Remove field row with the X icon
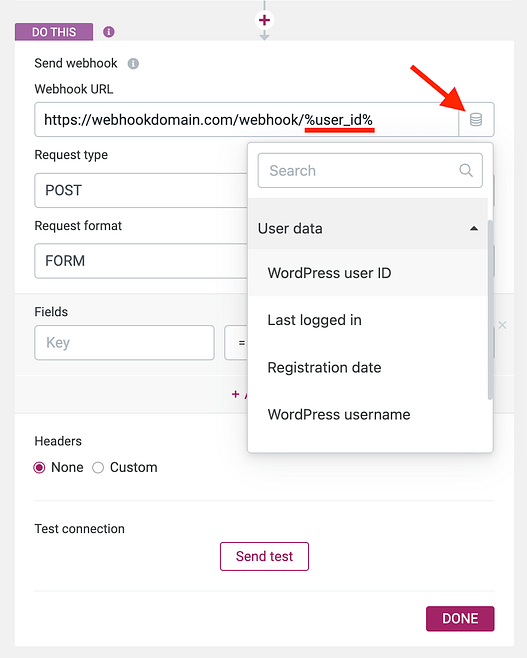The height and width of the screenshot is (658, 527). click(502, 325)
